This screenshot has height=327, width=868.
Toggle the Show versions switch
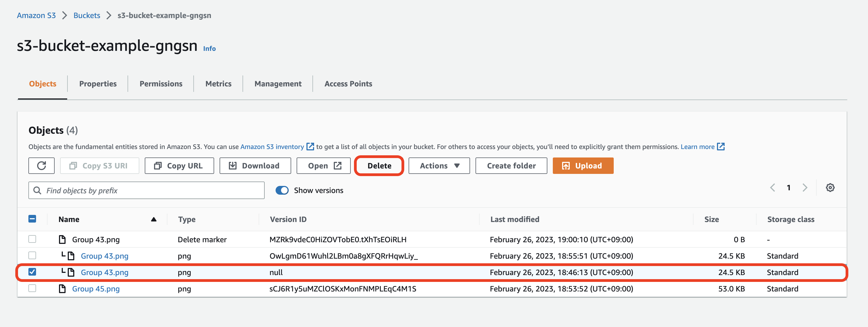point(282,190)
